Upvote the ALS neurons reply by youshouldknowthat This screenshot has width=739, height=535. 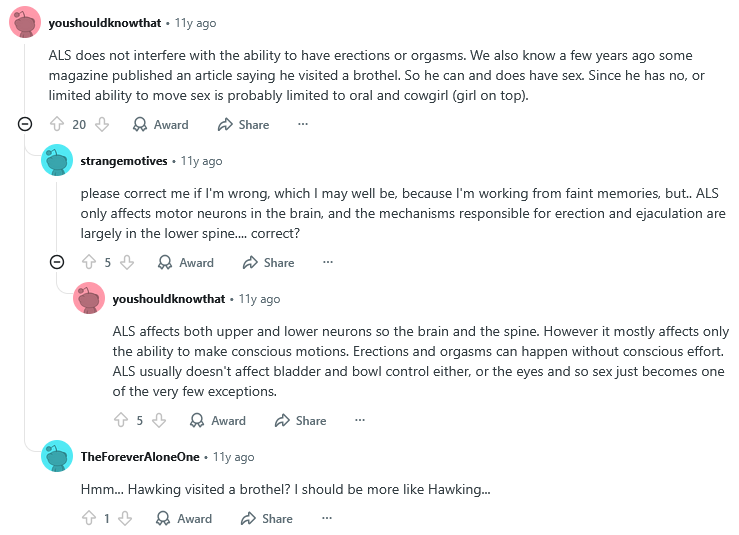point(121,421)
